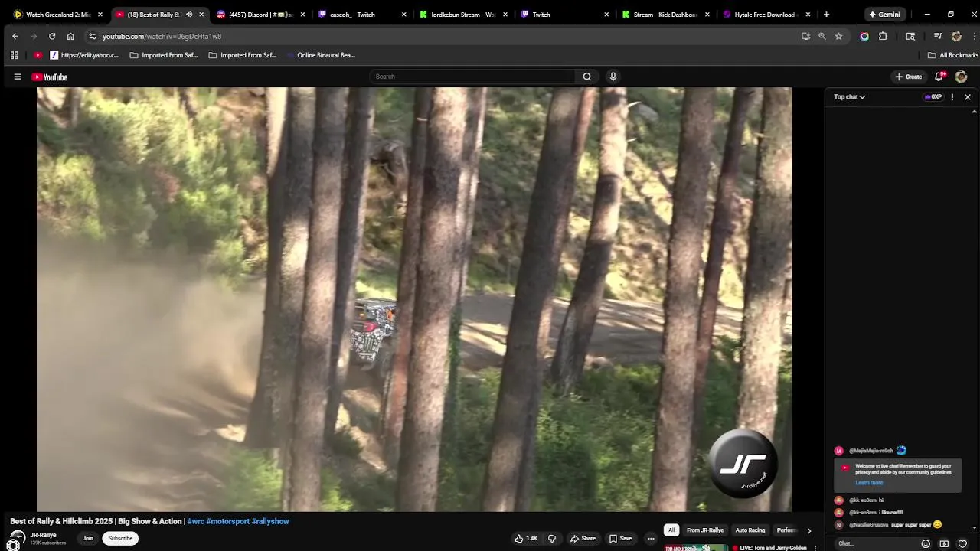Start voice search with microphone icon

point(612,77)
